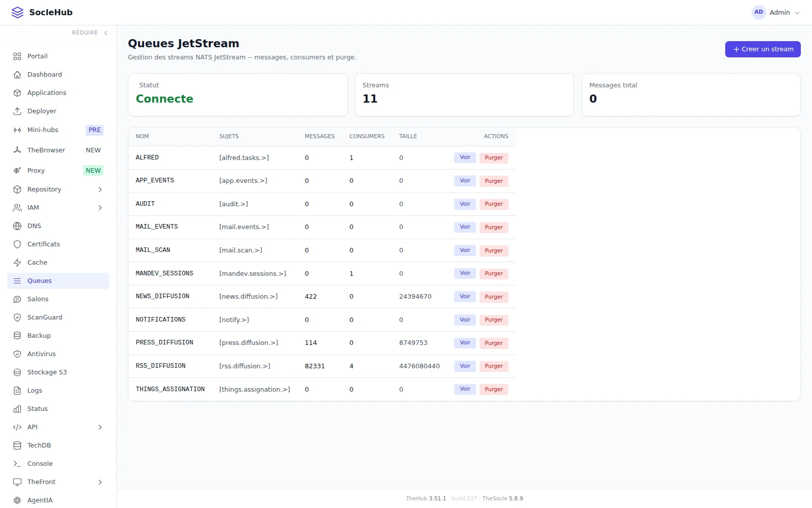
Task: Click the 82331 messages value
Action: 315,366
